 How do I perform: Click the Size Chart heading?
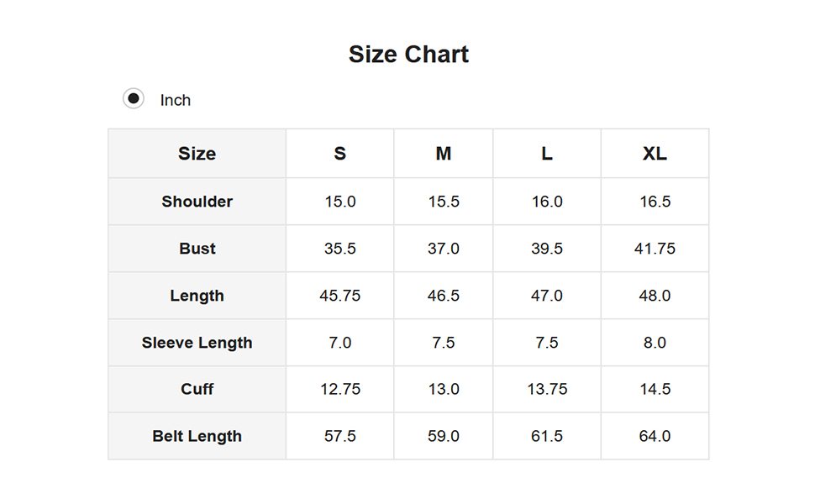(408, 55)
